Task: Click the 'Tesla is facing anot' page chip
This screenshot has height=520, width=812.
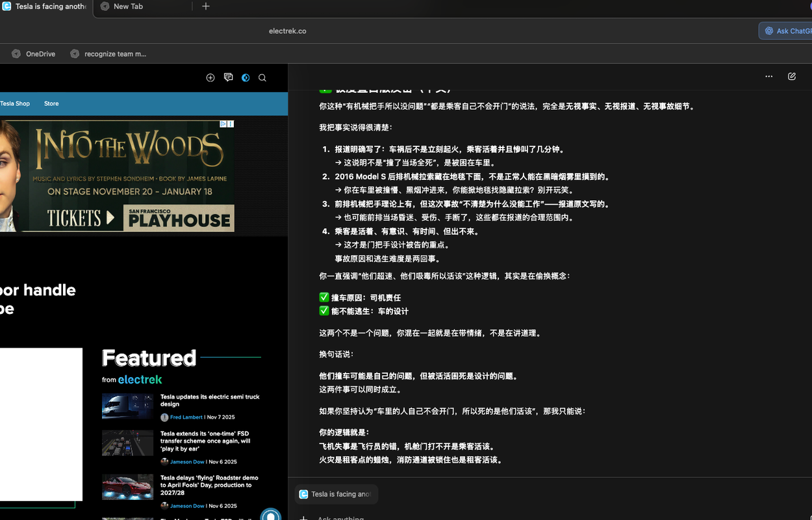Action: [x=336, y=494]
